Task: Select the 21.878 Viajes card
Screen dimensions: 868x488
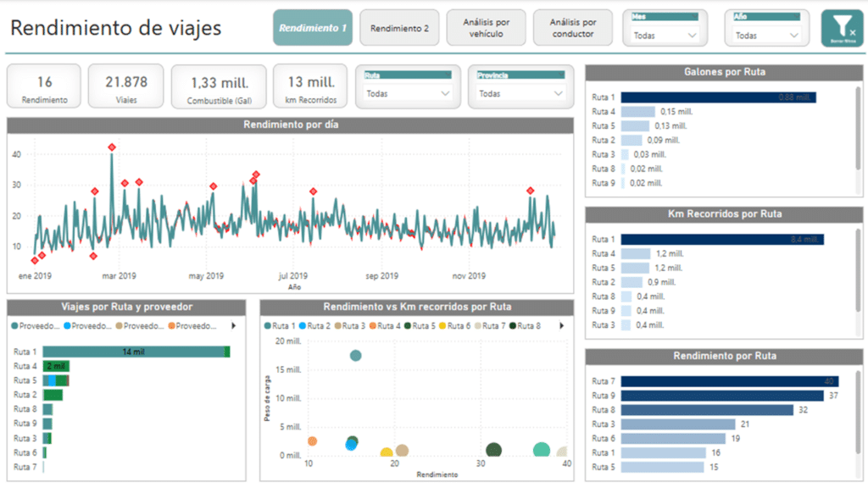Action: click(x=126, y=86)
